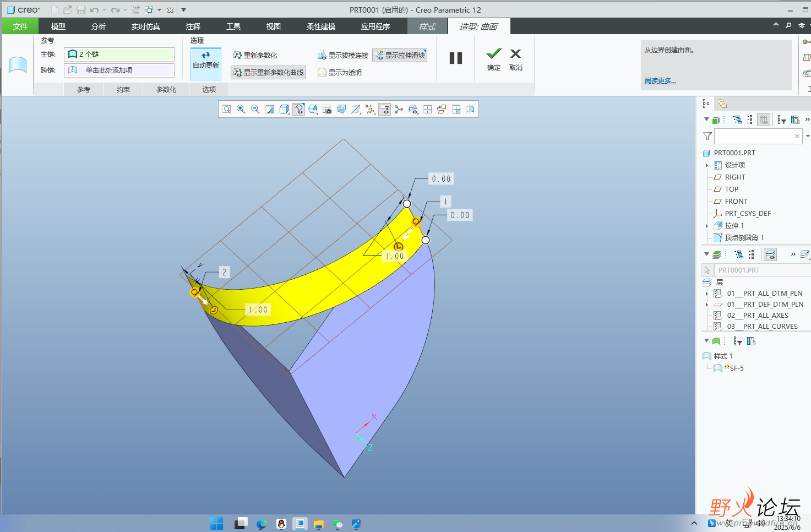The width and height of the screenshot is (811, 532).
Task: Click the model tree filter funnel icon
Action: [x=708, y=136]
